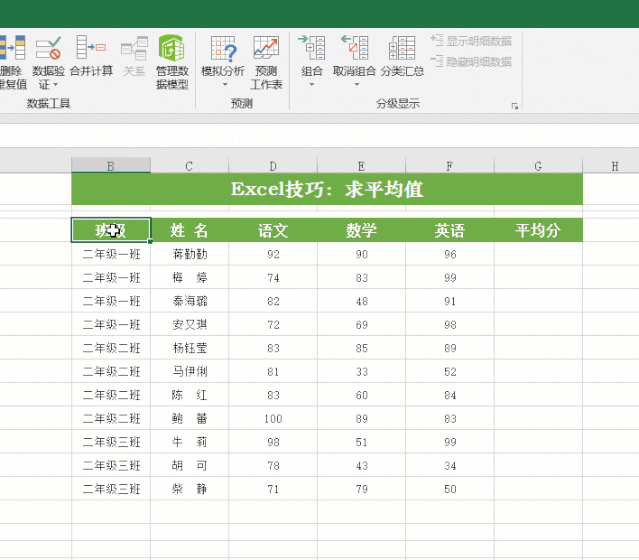This screenshot has width=639, height=560.
Task: Select the 姓 名 header cell
Action: coord(189,230)
